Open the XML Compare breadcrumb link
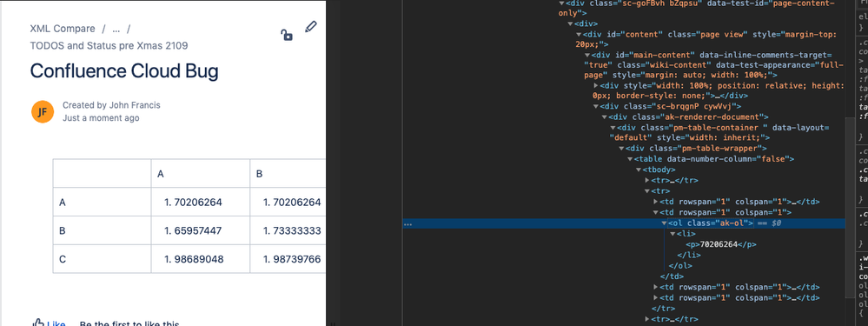 62,28
